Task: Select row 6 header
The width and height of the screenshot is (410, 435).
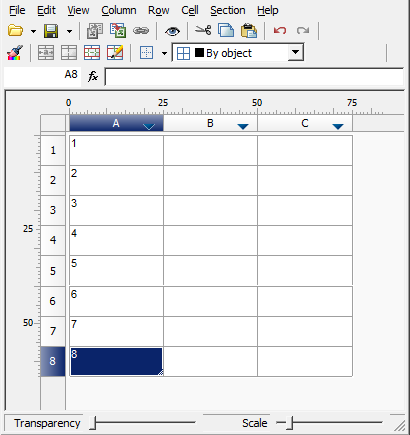Action: tap(53, 301)
